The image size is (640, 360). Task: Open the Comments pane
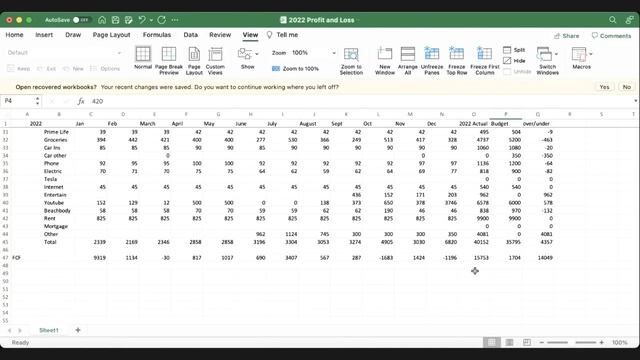[x=611, y=36]
